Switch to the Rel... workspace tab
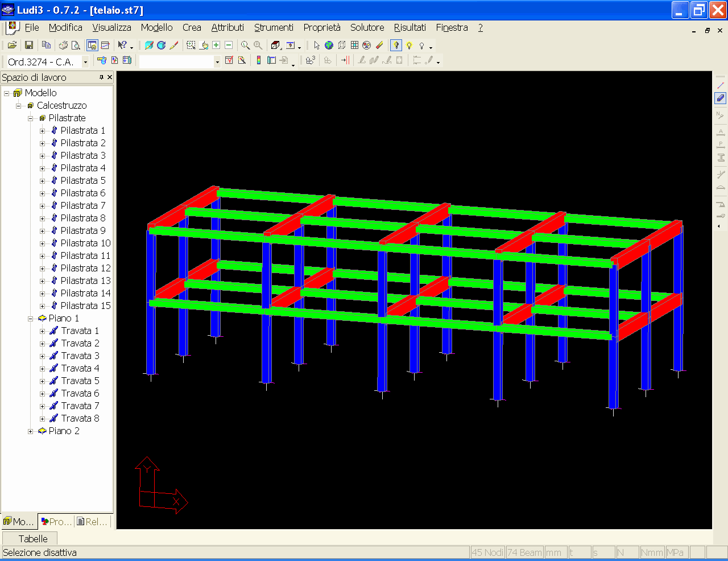Viewport: 728px width, 561px height. coord(92,521)
